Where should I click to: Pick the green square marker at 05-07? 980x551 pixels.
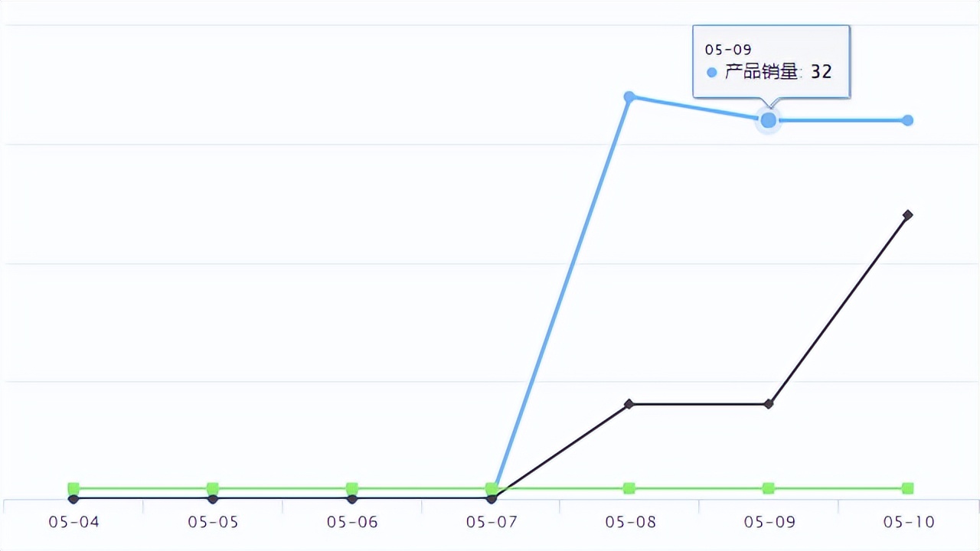(x=492, y=488)
